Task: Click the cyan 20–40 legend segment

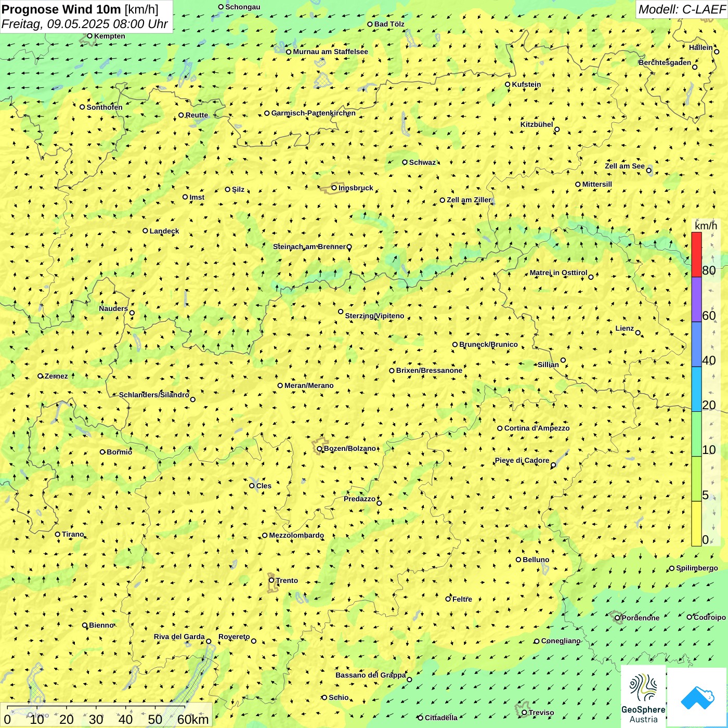Action: pyautogui.click(x=696, y=389)
